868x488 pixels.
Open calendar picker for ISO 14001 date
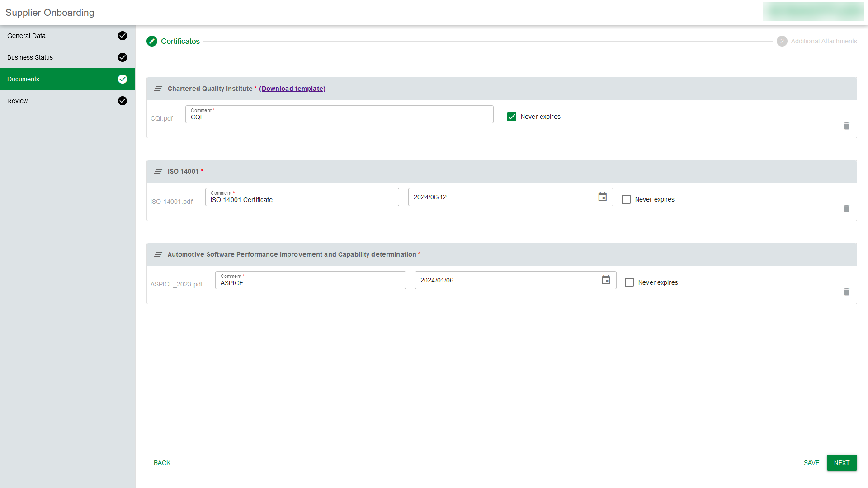602,197
